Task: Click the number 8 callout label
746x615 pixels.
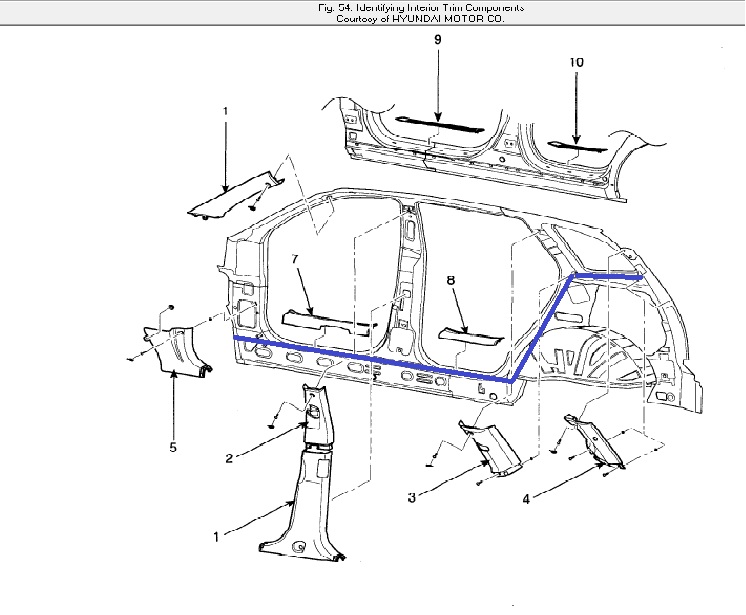Action: 451,282
